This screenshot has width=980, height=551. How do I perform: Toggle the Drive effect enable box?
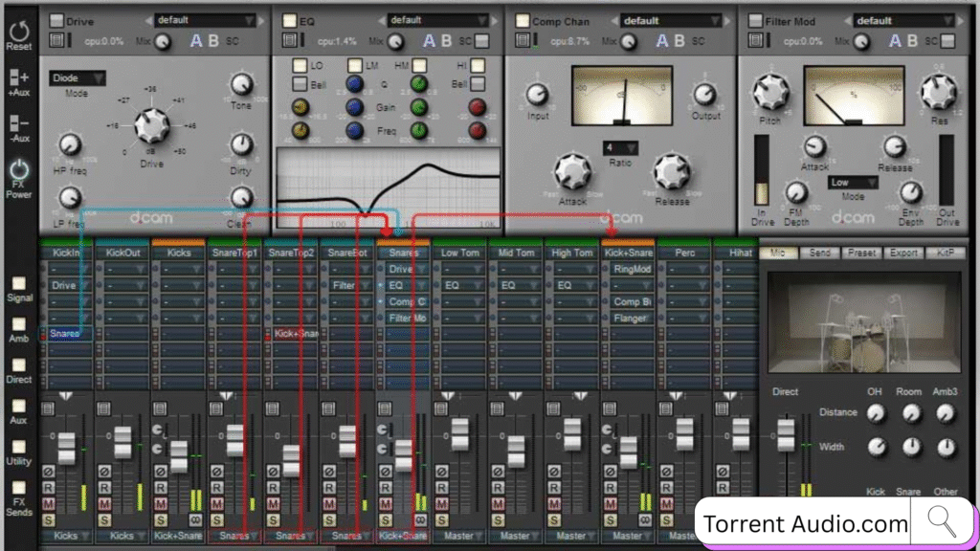click(x=56, y=20)
